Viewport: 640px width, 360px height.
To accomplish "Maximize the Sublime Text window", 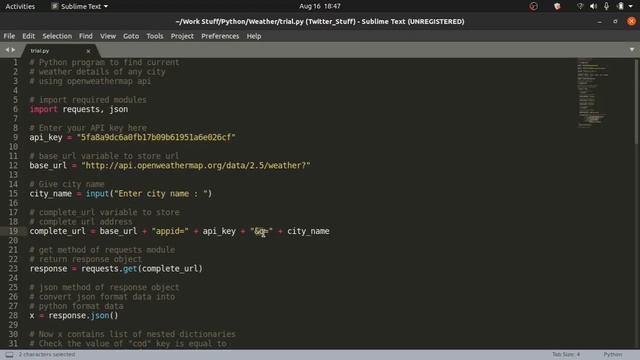I will point(615,21).
